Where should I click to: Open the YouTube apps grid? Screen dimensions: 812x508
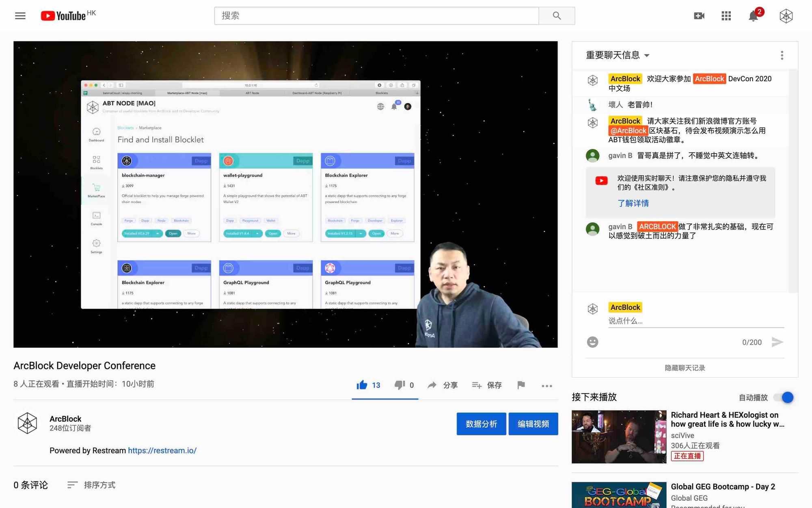tap(726, 16)
